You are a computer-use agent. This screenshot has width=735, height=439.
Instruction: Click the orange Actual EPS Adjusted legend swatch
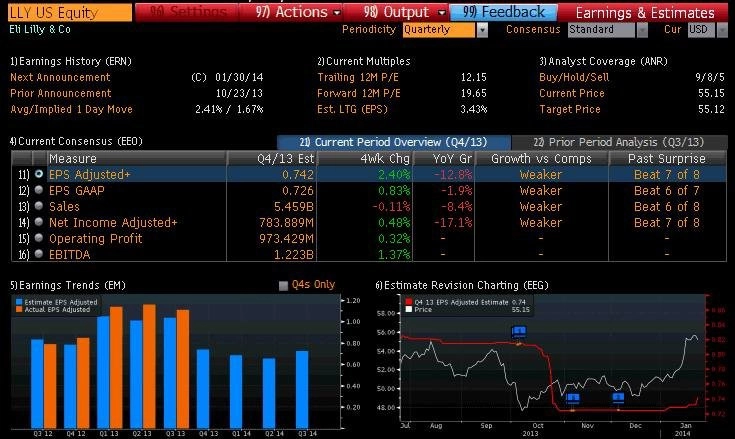(x=19, y=310)
